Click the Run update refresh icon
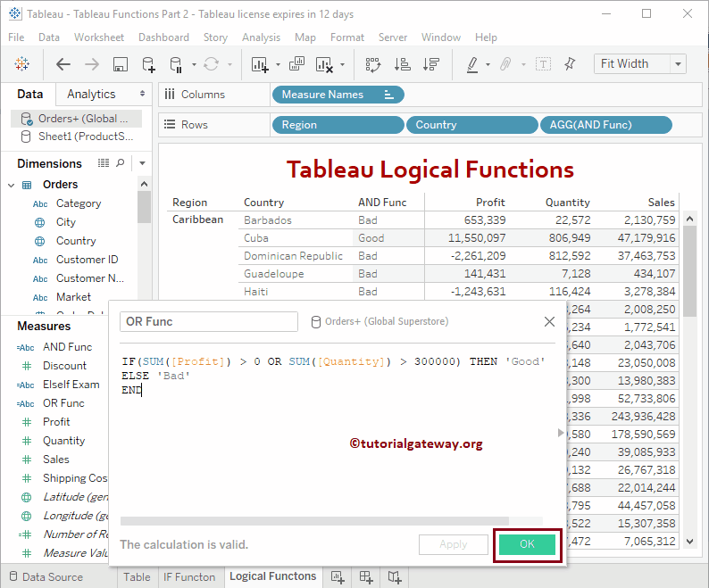 [211, 64]
